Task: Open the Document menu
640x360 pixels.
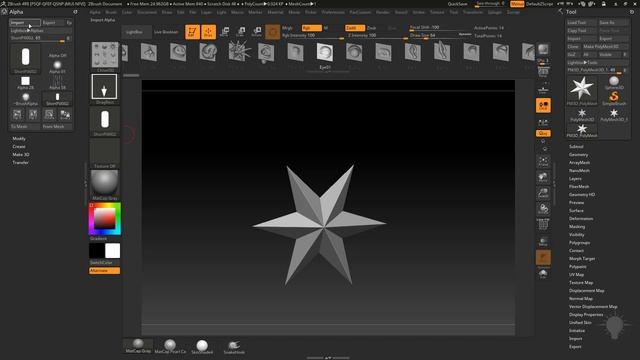Action: (x=147, y=12)
